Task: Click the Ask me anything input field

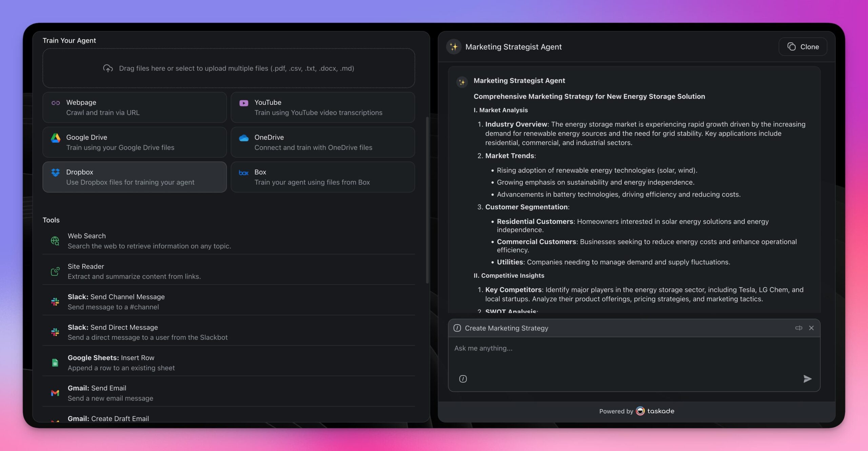Action: [634, 347]
